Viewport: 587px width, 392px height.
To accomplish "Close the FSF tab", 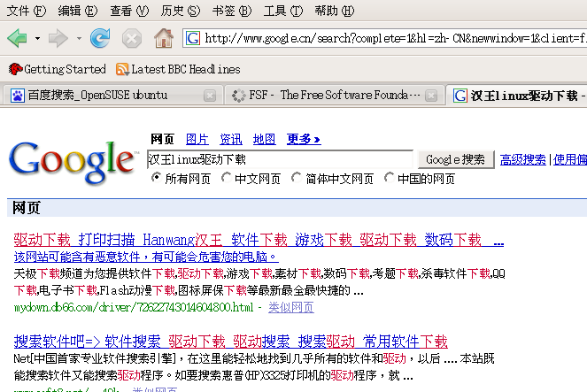I will coord(432,96).
